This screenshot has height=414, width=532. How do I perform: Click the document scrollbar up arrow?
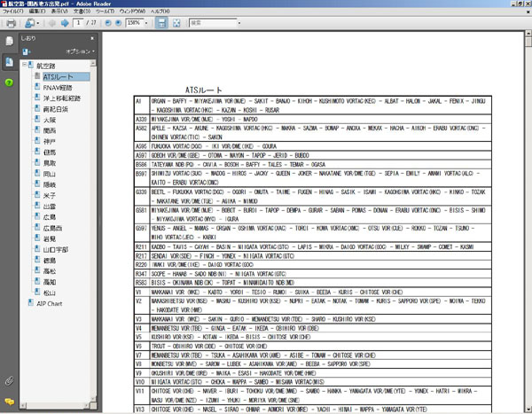(528, 34)
